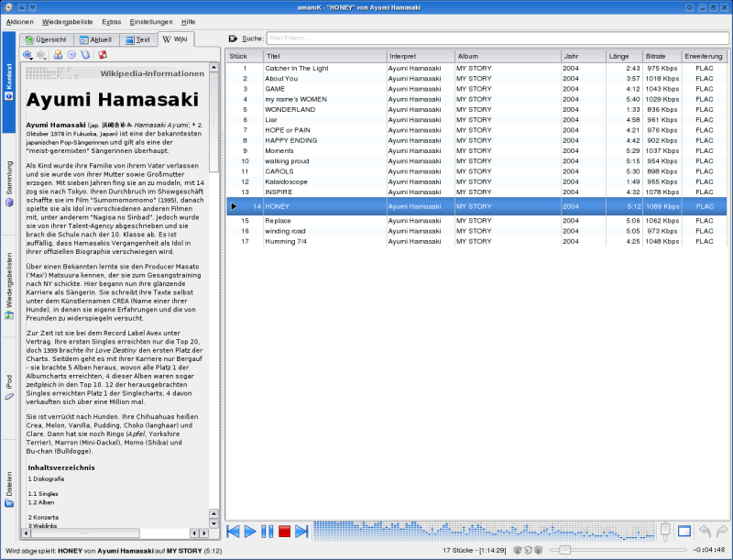Sort playlist by the Bitrate column header
733x560 pixels.
click(662, 56)
